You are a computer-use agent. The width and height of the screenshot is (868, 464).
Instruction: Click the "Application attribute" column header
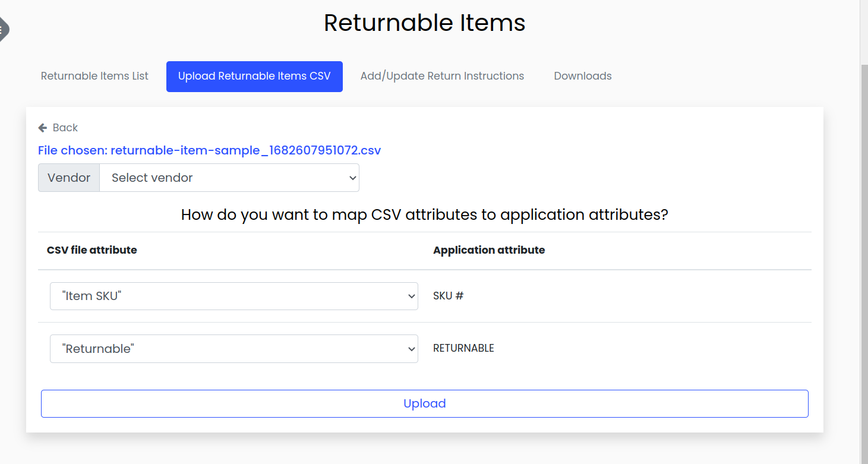[x=488, y=250]
